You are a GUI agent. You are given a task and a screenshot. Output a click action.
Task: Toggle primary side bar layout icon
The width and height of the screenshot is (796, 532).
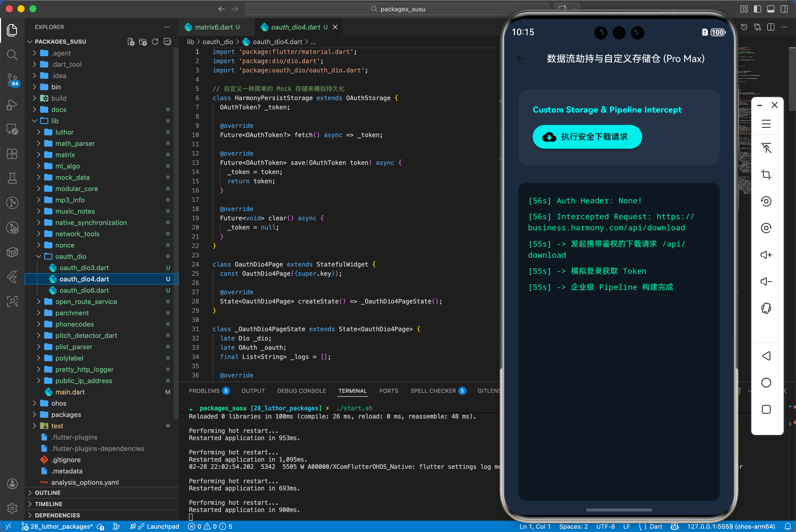(x=757, y=9)
